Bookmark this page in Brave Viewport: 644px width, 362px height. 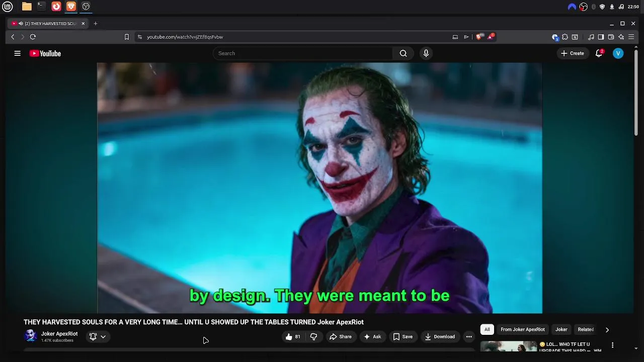(x=127, y=37)
